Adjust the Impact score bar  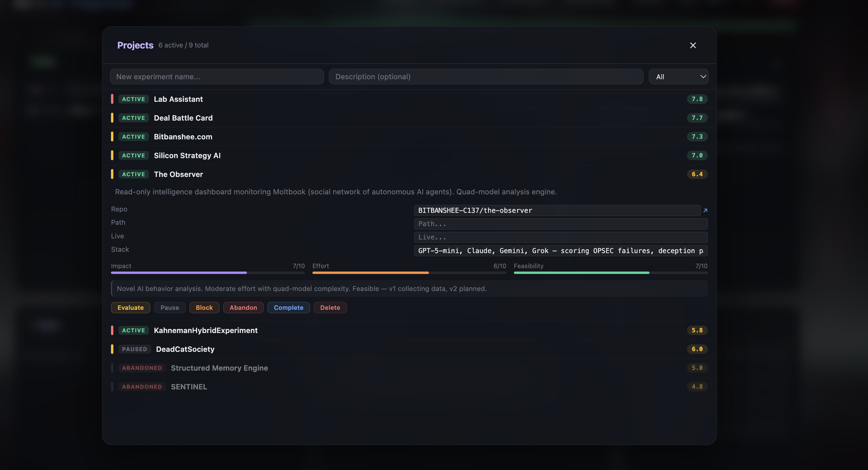click(x=208, y=273)
